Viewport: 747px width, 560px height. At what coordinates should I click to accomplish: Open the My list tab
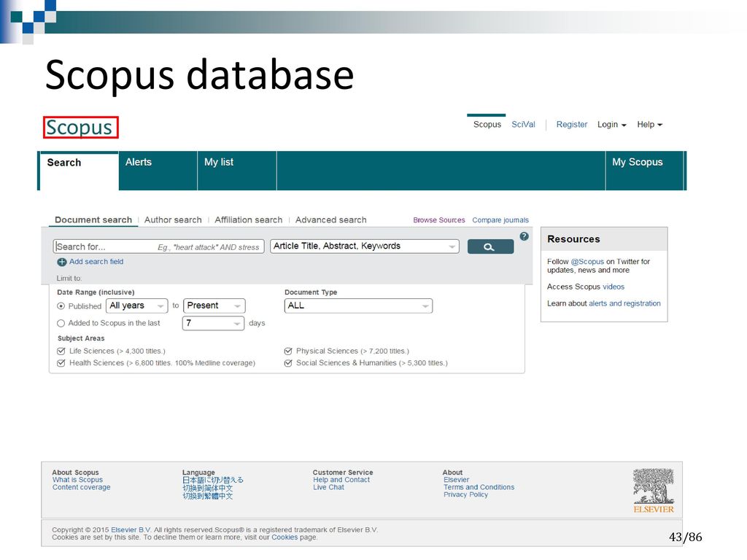coord(237,171)
